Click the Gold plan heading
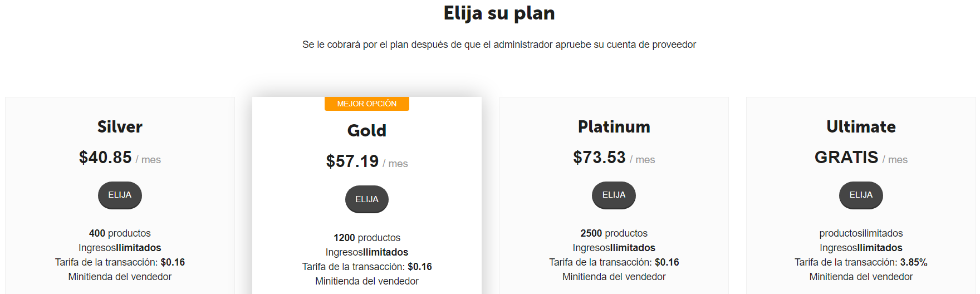This screenshot has height=294, width=980. (x=367, y=131)
